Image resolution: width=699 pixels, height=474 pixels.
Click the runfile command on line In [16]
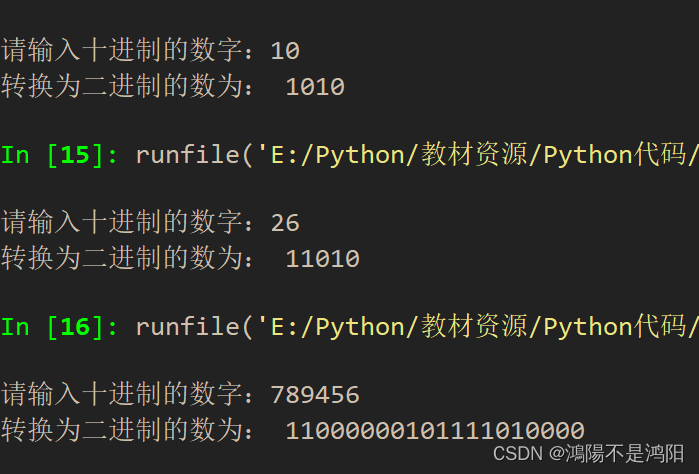click(417, 327)
